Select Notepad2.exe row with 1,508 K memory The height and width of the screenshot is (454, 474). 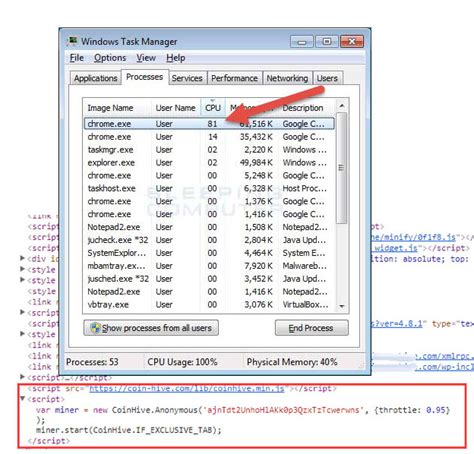(209, 227)
